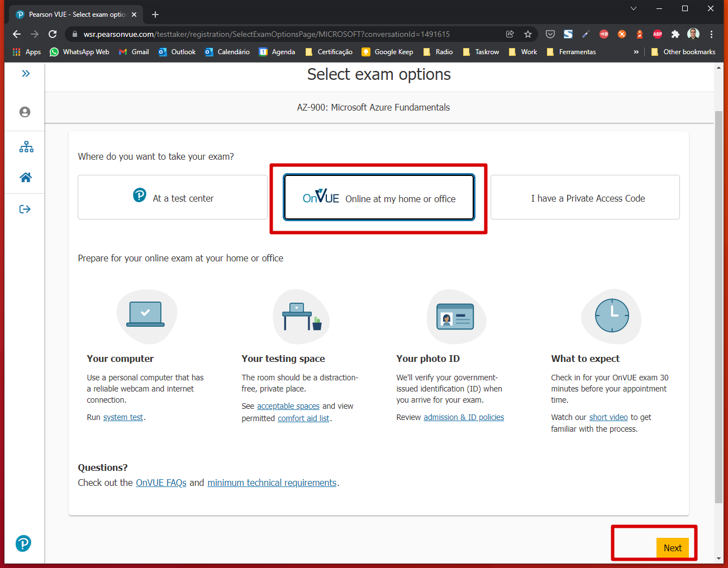Select the Pearson VUE browser tab
Viewport: 728px width, 568px height.
click(76, 15)
